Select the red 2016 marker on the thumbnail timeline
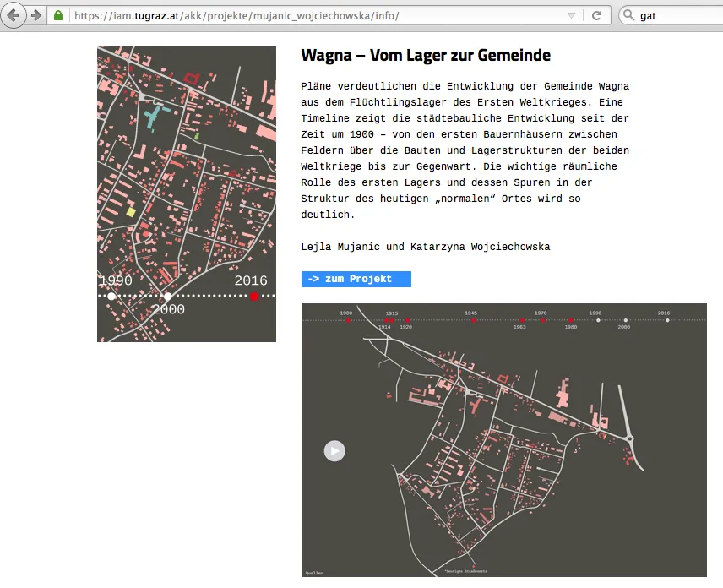 pyautogui.click(x=254, y=296)
